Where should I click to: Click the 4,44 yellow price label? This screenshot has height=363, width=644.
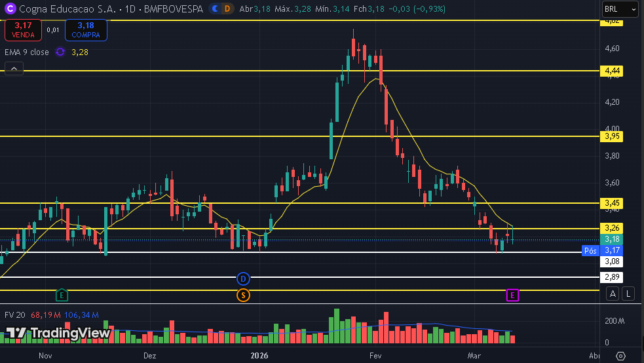click(x=611, y=71)
